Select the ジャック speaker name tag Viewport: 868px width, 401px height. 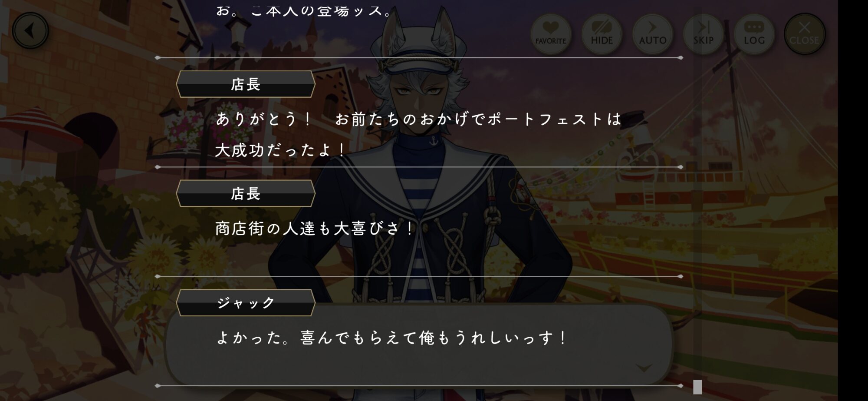coord(245,302)
